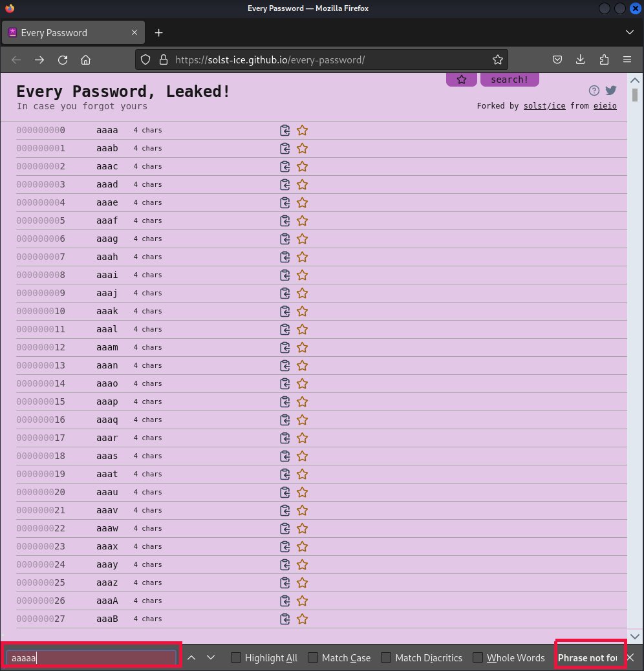
Task: Open site information lock icon
Action: tap(164, 59)
